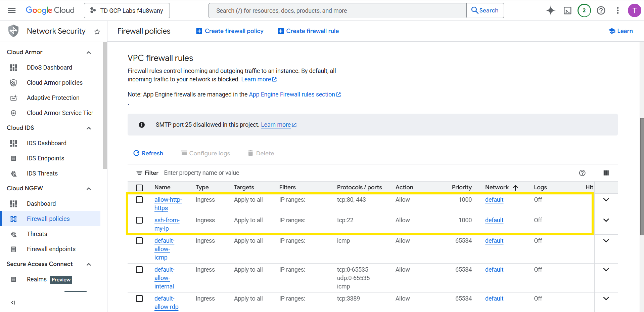644x312 pixels.
Task: Open the App Engine Firewall rules section link
Action: click(x=292, y=94)
